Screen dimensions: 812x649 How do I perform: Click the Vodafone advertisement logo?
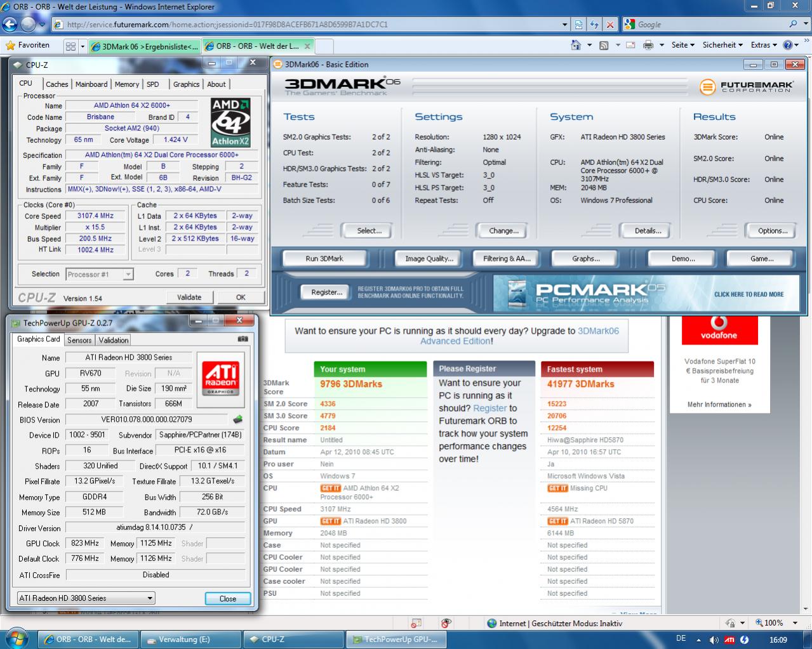coord(719,329)
